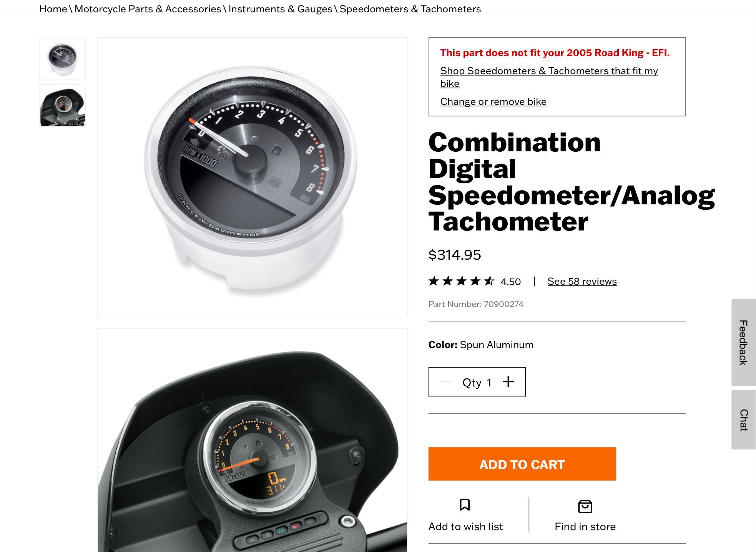Click the main tachometer product image
Image resolution: width=756 pixels, height=552 pixels.
252,177
